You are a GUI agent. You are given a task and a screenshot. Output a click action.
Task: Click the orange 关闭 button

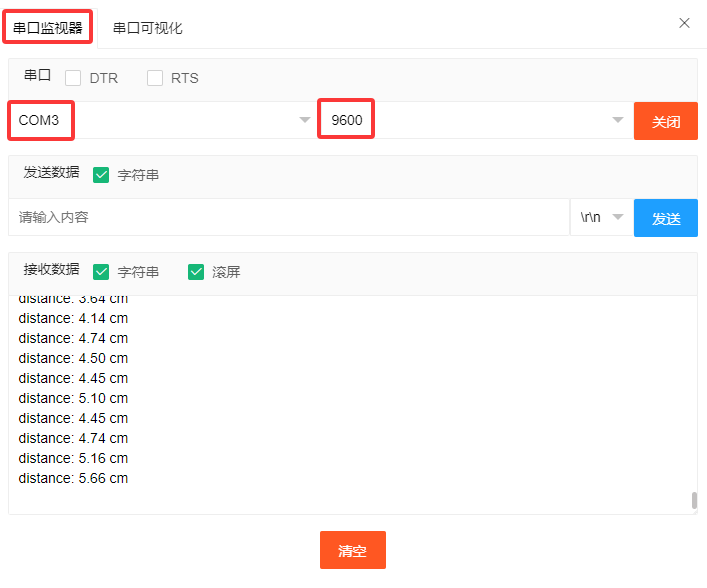[x=666, y=121]
